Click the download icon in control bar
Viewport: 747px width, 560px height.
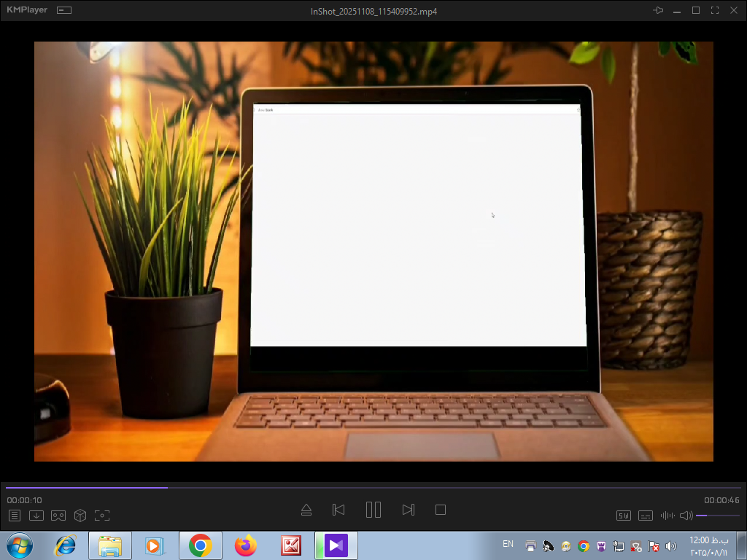(x=36, y=516)
